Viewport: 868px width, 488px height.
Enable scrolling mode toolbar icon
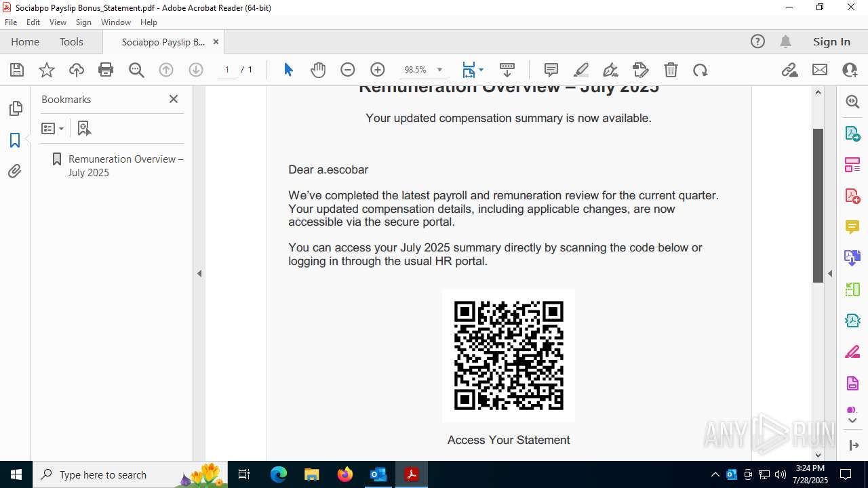pyautogui.click(x=507, y=70)
